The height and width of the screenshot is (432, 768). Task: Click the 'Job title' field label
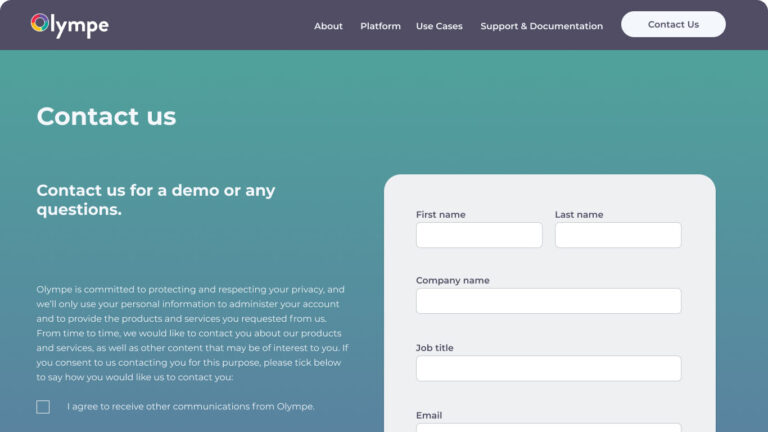click(x=434, y=348)
